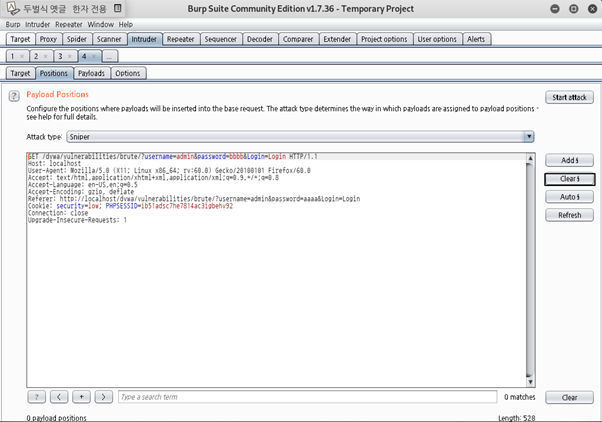Open the Project options tab
The width and height of the screenshot is (602, 422).
384,39
